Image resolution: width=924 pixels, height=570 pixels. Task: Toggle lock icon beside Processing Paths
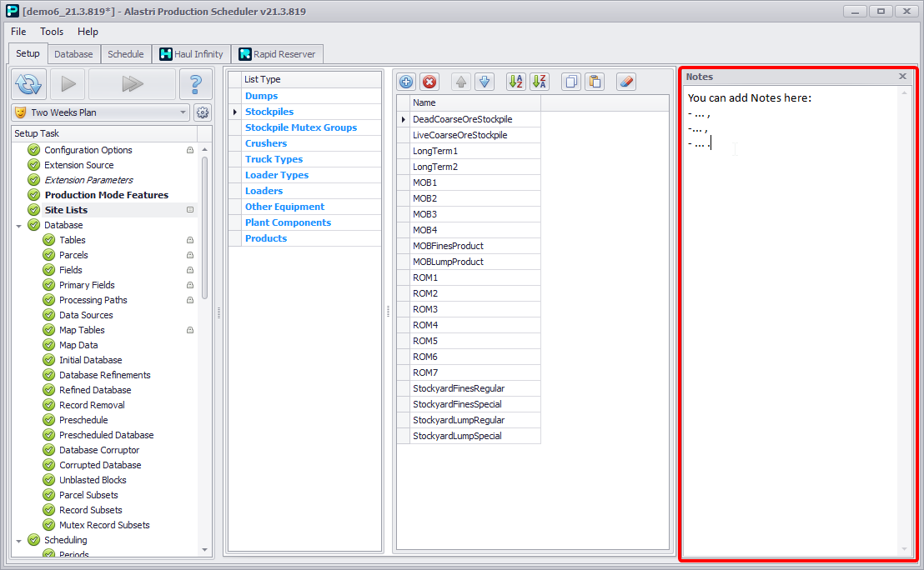(x=190, y=300)
